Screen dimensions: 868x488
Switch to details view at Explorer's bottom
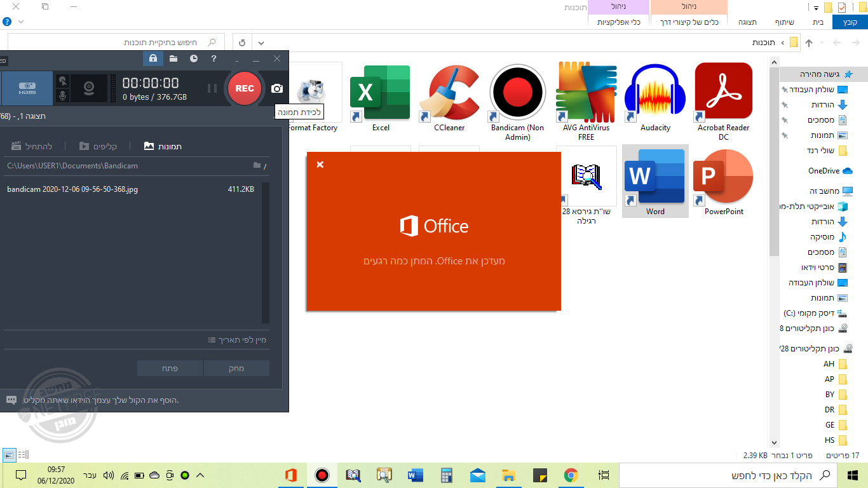(24, 455)
